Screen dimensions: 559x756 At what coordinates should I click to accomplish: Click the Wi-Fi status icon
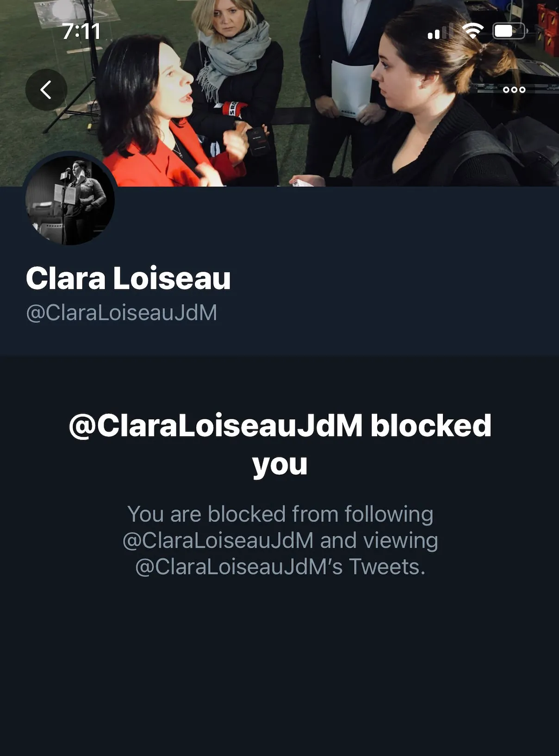point(472,31)
